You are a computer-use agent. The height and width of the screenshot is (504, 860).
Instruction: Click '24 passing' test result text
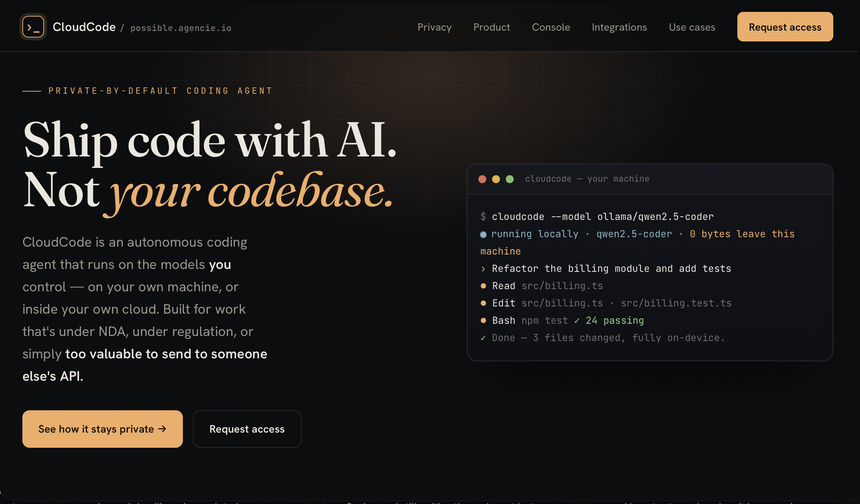[615, 320]
